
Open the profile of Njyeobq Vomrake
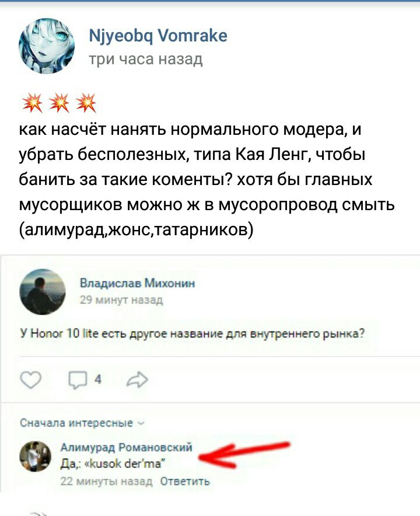point(158,36)
